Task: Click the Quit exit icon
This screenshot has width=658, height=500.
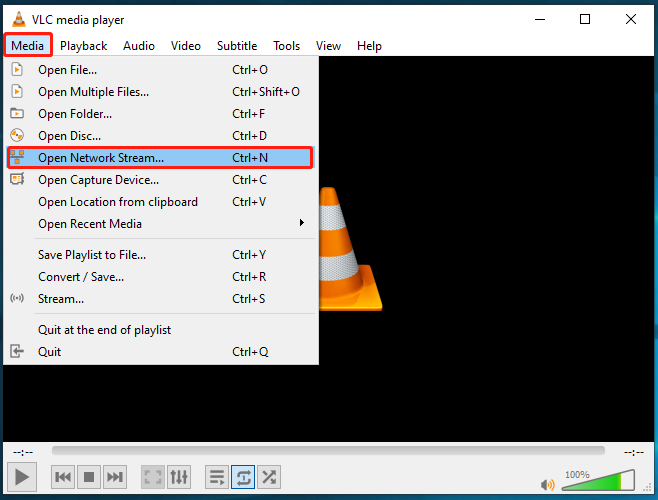Action: point(17,351)
